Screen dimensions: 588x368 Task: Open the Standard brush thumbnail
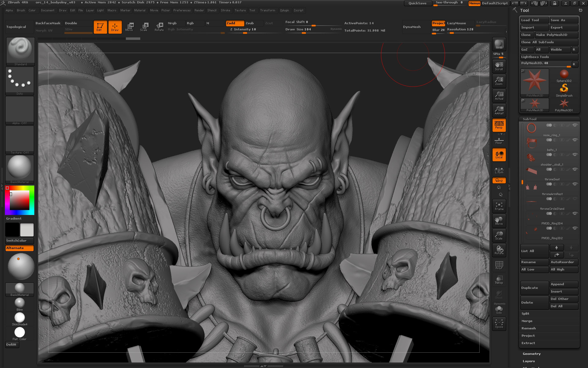click(20, 51)
